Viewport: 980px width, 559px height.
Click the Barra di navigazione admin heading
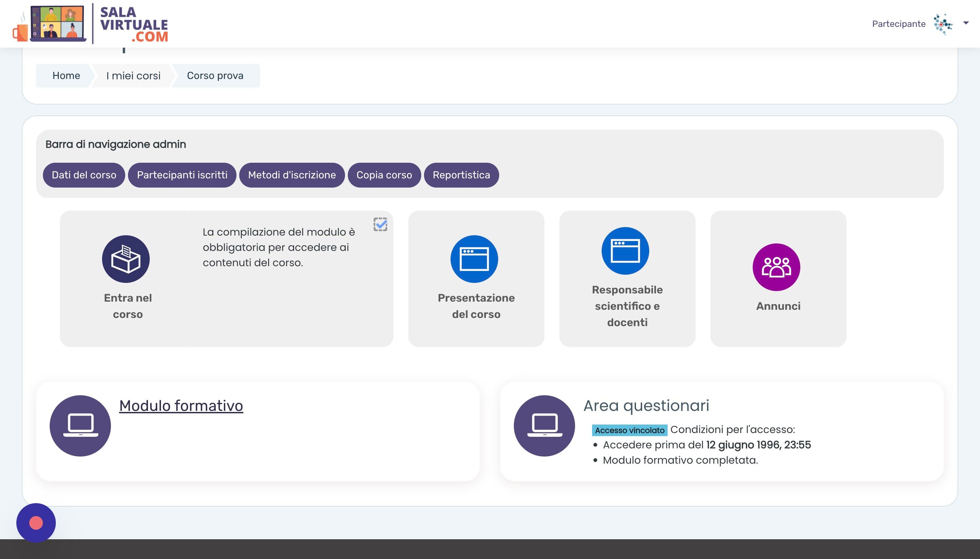pos(115,144)
